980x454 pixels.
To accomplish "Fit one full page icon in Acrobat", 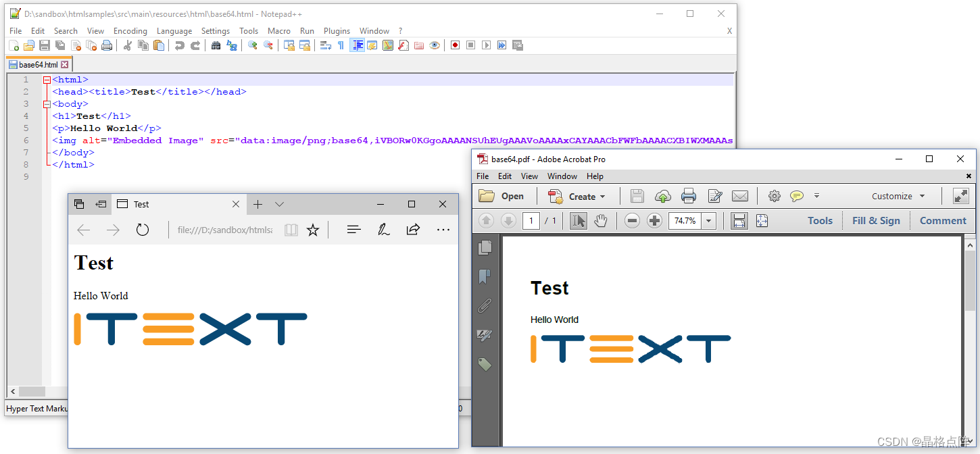I will [762, 221].
